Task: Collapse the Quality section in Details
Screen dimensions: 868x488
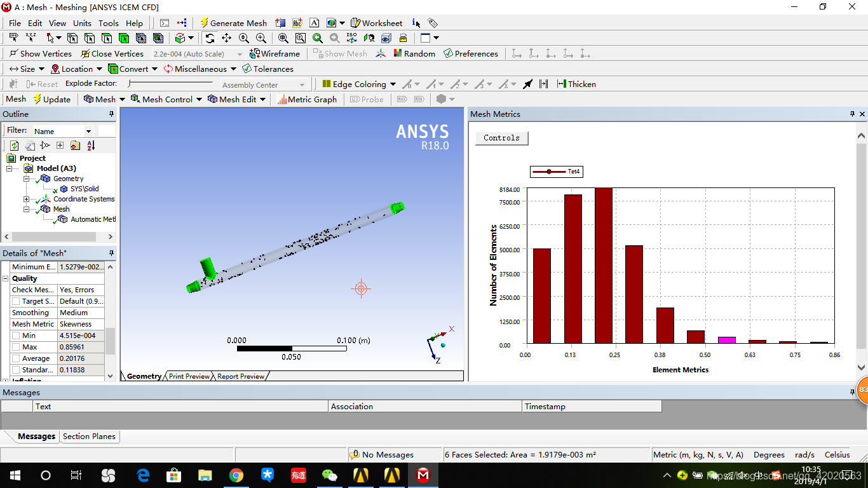Action: click(x=6, y=278)
